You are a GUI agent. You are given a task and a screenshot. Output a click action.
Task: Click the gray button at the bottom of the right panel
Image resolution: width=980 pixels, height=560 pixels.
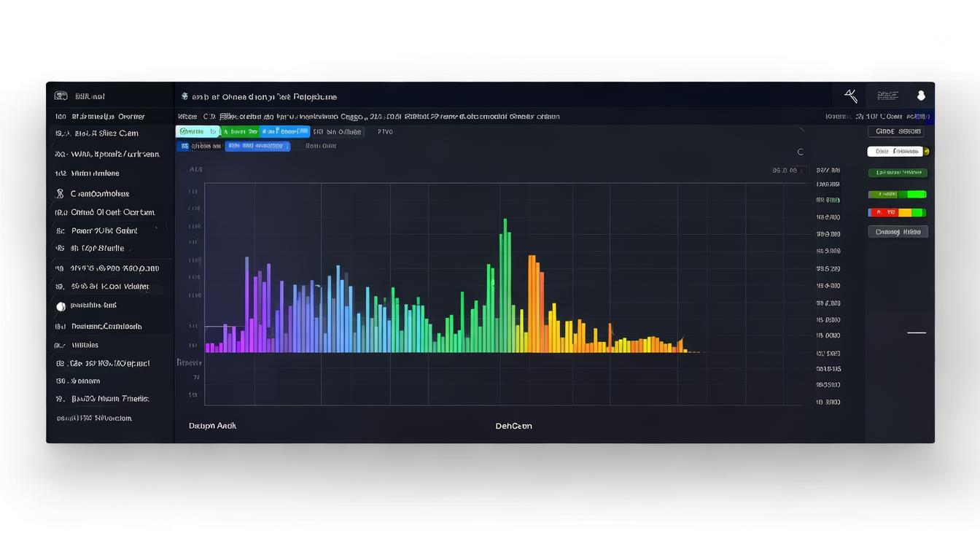click(x=898, y=232)
